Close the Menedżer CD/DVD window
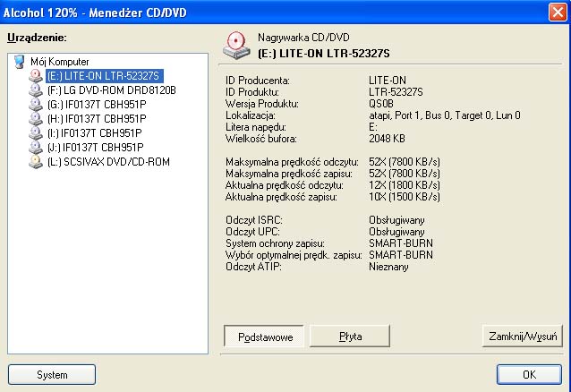 tap(558, 12)
